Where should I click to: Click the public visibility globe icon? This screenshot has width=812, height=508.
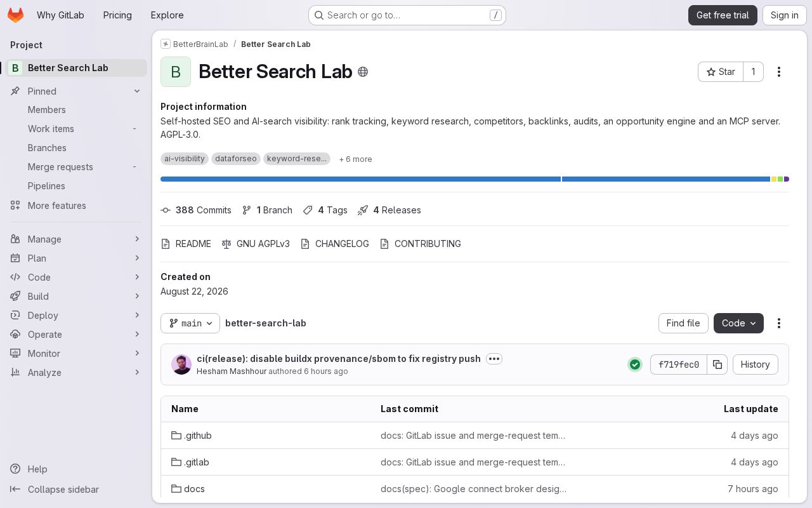(363, 72)
